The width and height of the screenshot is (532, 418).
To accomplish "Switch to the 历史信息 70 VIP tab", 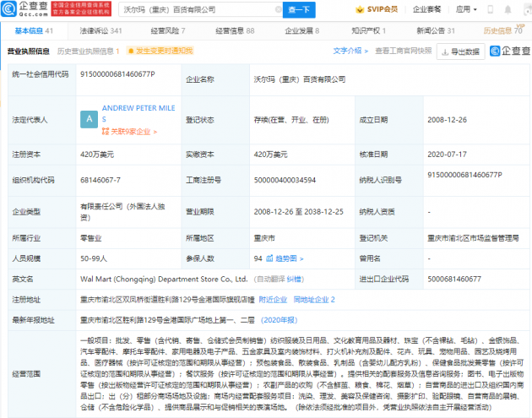I will (503, 30).
